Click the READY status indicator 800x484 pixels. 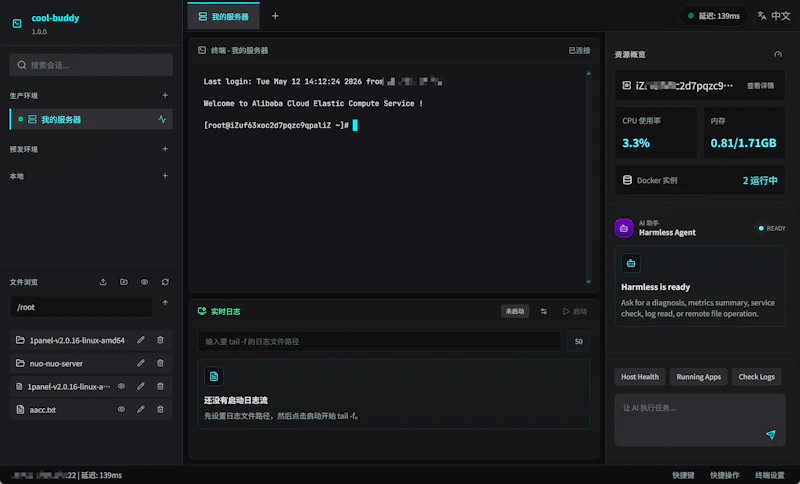coord(772,228)
